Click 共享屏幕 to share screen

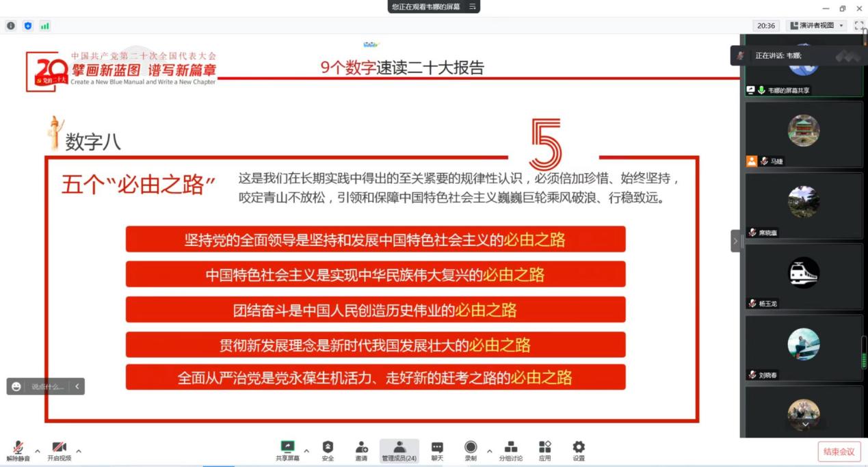(287, 450)
